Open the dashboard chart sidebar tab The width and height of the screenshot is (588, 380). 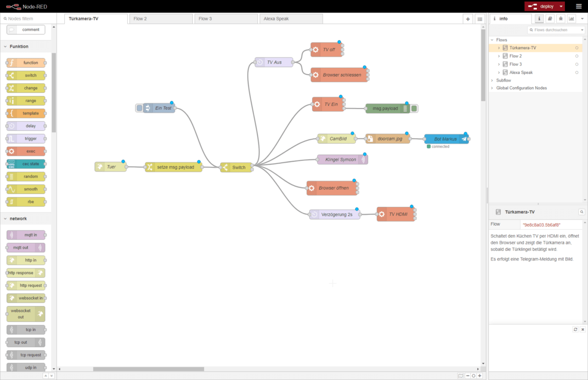click(x=571, y=19)
